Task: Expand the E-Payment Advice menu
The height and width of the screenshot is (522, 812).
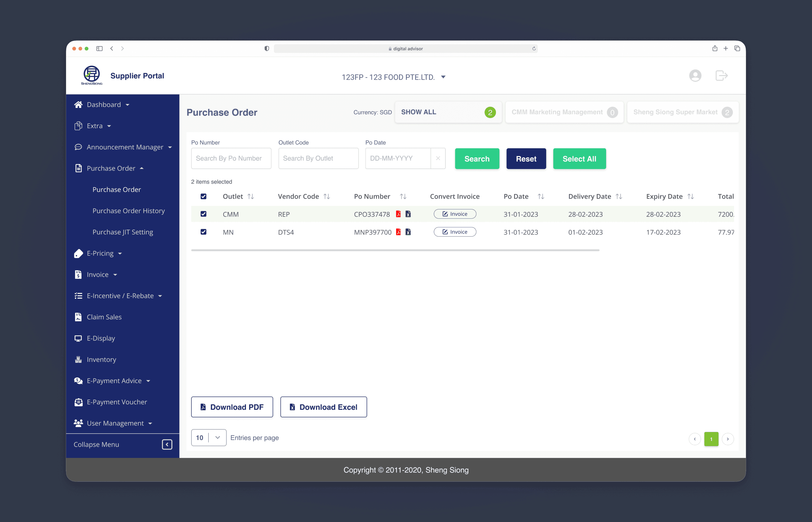Action: [148, 381]
